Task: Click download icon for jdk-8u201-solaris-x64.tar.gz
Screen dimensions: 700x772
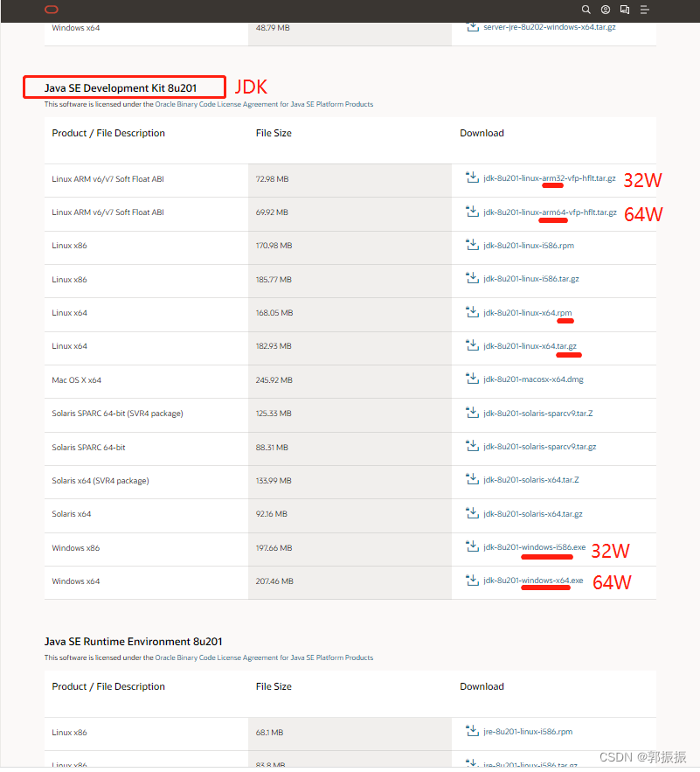Action: coord(472,513)
